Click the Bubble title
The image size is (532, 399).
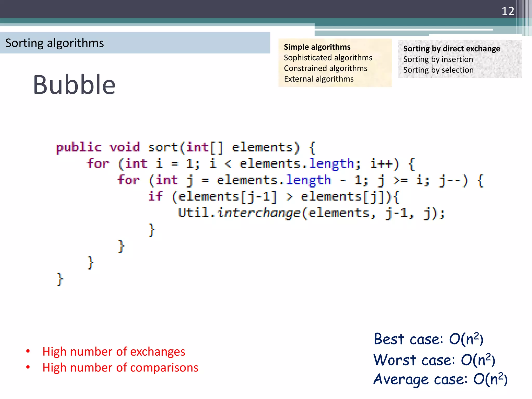pyautogui.click(x=74, y=85)
